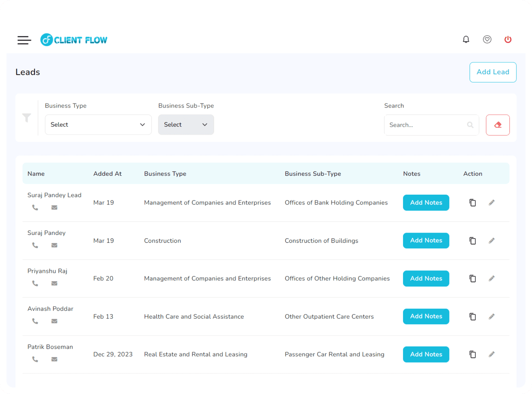
Task: Click the Client Flow logo
Action: point(74,40)
